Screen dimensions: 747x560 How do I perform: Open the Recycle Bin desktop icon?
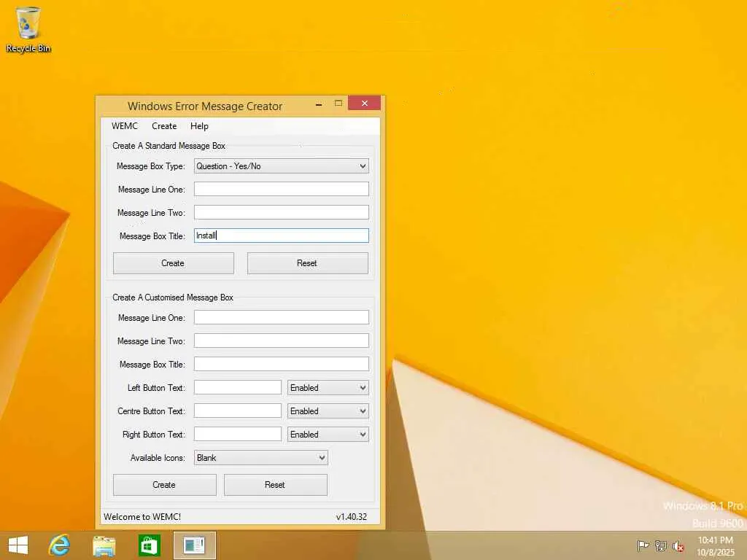pos(28,29)
